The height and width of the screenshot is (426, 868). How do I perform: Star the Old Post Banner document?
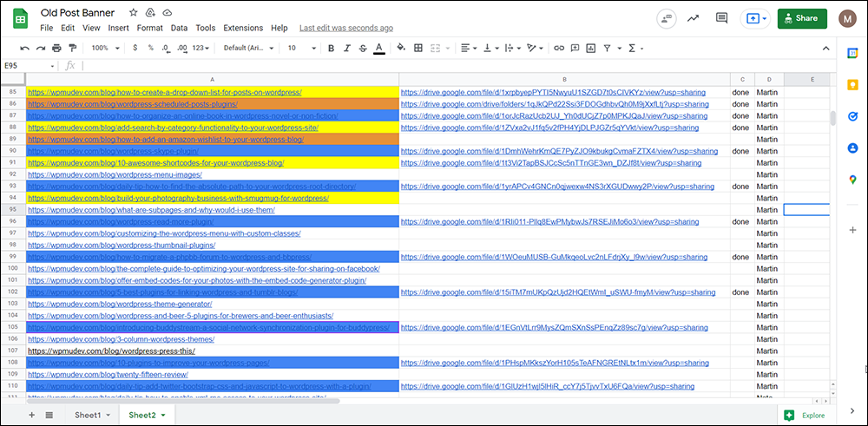[x=134, y=13]
